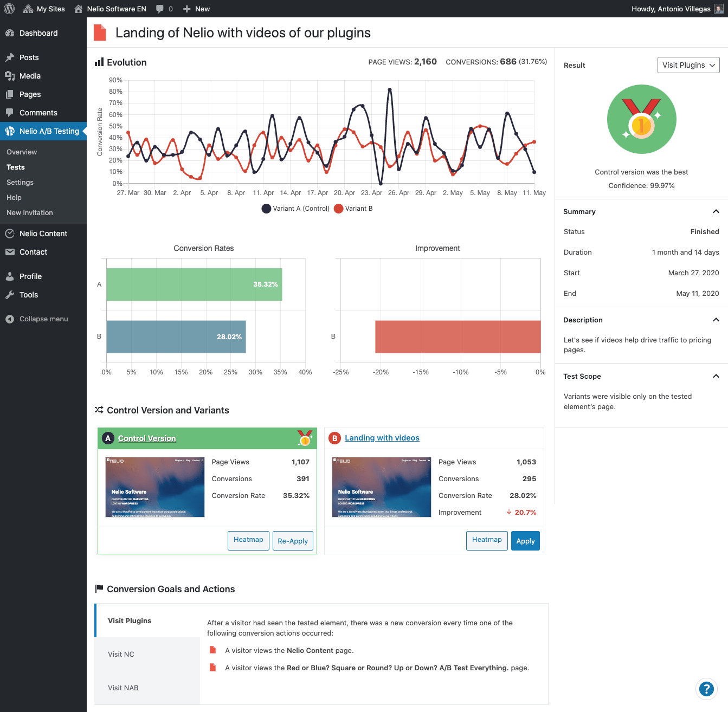Click the Nelio Content sidebar icon
Viewport: 728px width, 712px height.
(10, 234)
